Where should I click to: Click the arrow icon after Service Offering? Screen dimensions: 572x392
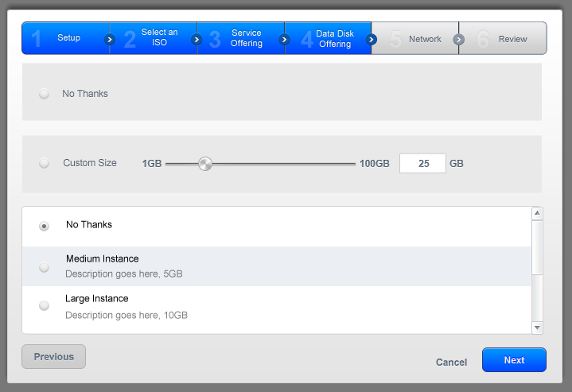click(x=284, y=39)
